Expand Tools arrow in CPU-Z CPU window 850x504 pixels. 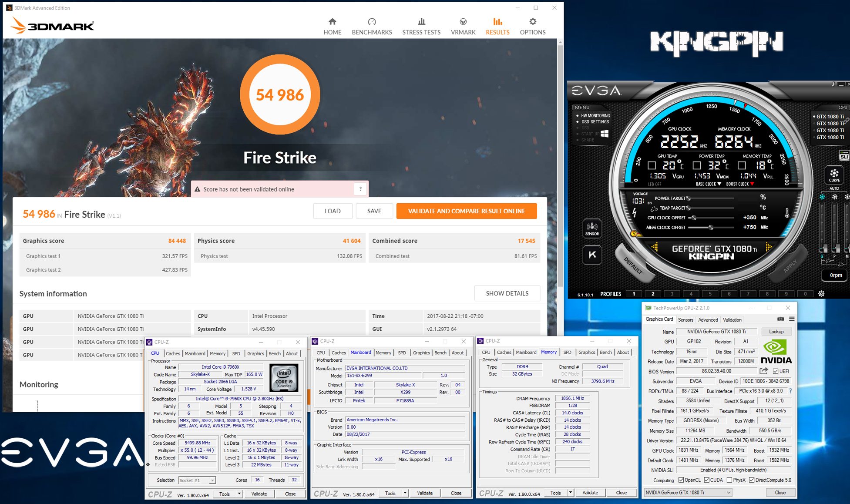point(239,494)
